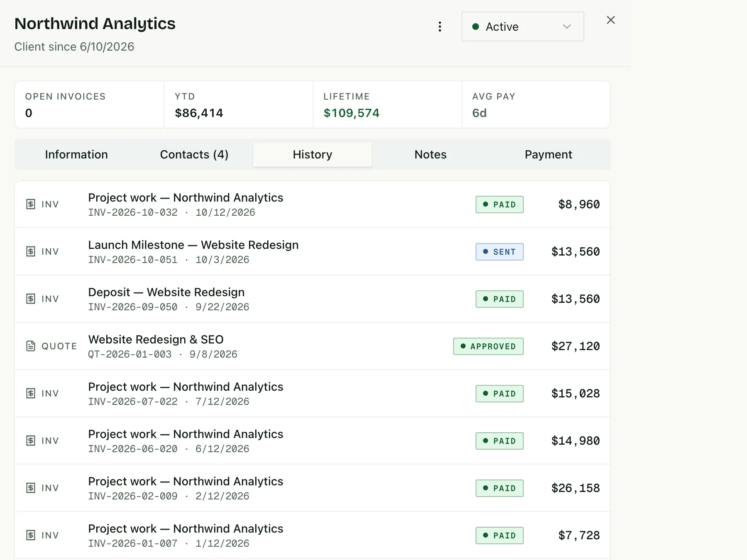Select the History tab

(312, 154)
